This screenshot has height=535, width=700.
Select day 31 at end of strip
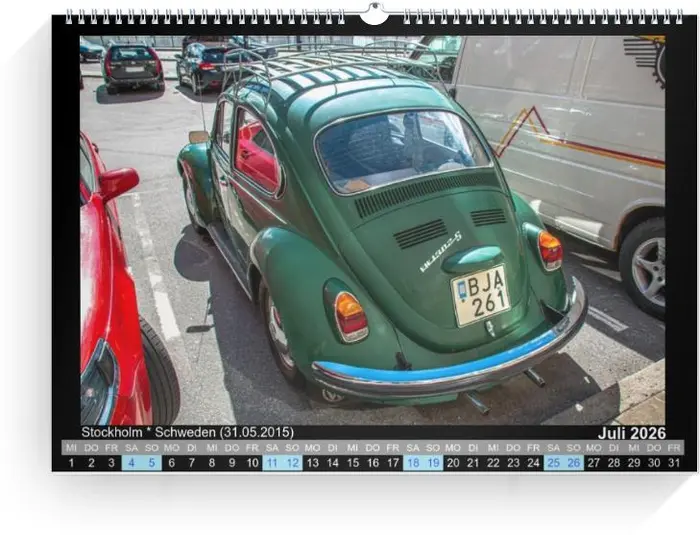pyautogui.click(x=674, y=463)
